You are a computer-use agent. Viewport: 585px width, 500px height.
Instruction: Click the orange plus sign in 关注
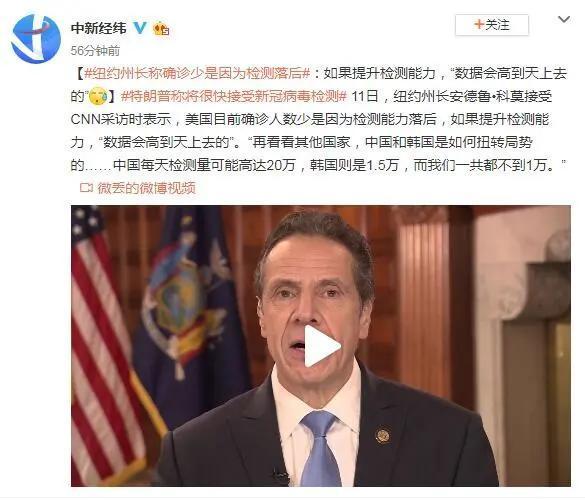point(479,25)
